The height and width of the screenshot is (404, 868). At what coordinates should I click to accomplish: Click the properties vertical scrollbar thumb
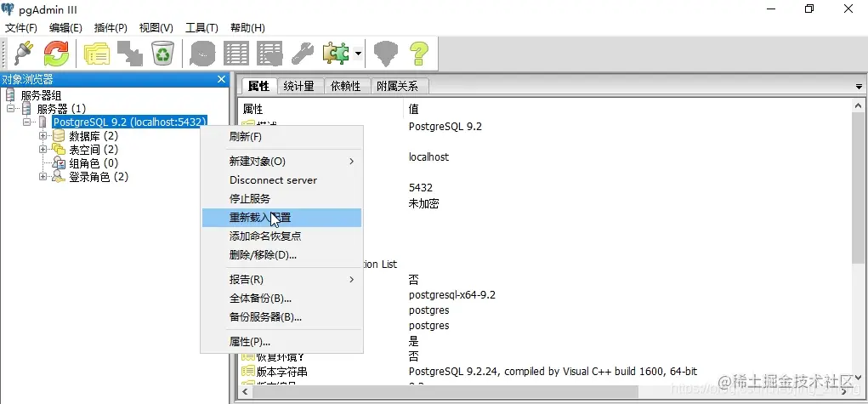pyautogui.click(x=859, y=187)
